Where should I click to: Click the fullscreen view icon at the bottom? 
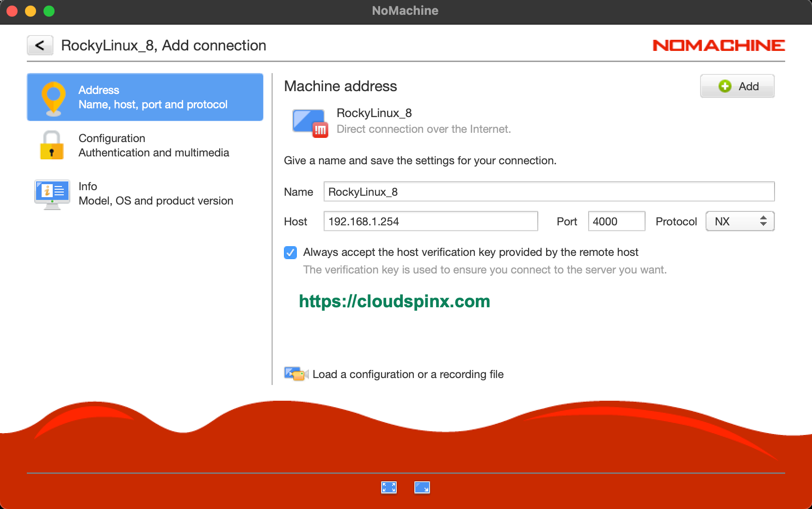coord(389,487)
